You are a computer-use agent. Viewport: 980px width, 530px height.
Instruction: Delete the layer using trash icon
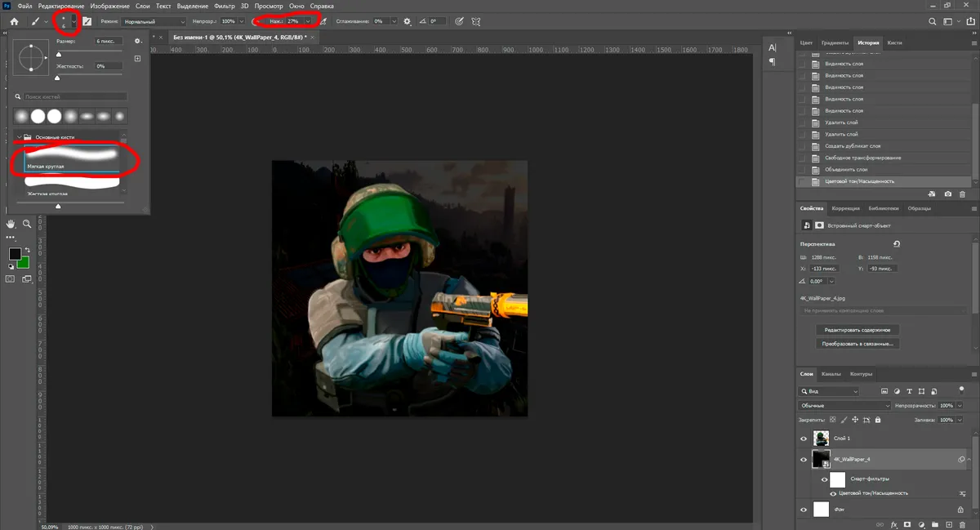(x=963, y=523)
